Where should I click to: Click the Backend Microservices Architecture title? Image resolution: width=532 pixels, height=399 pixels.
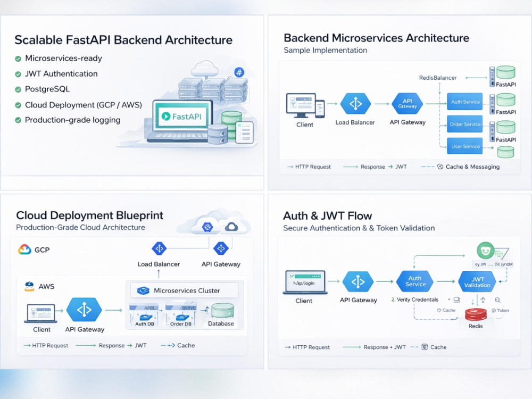[376, 38]
